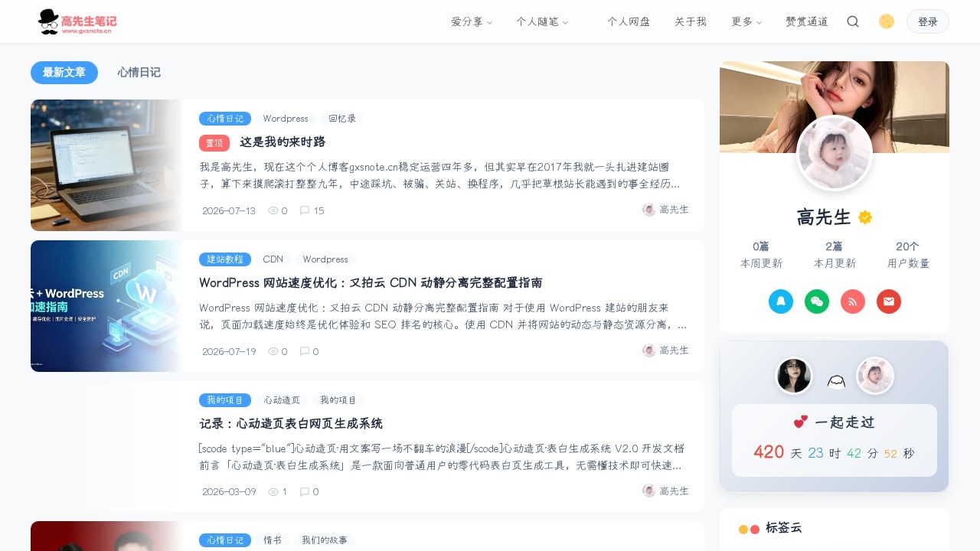The height and width of the screenshot is (551, 980).
Task: Click views eye icon on 这是我的来时路
Action: pos(273,210)
